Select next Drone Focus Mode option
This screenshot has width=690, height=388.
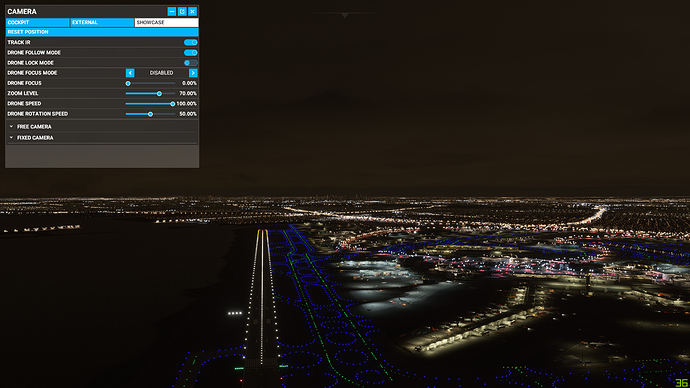click(x=193, y=73)
